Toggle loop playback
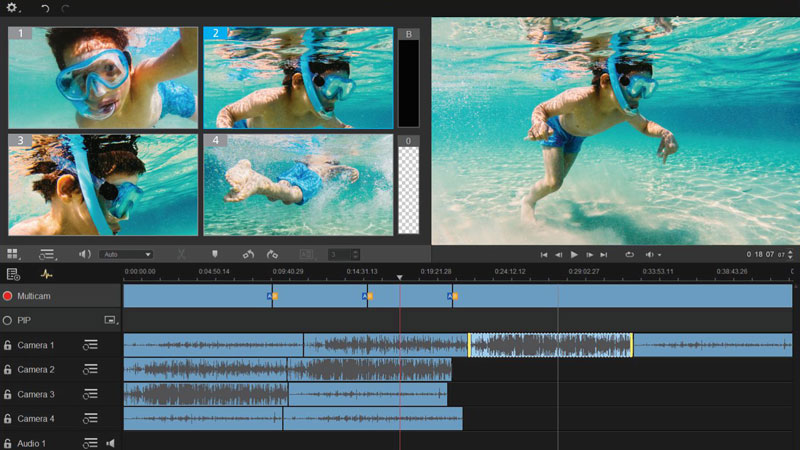 point(630,255)
